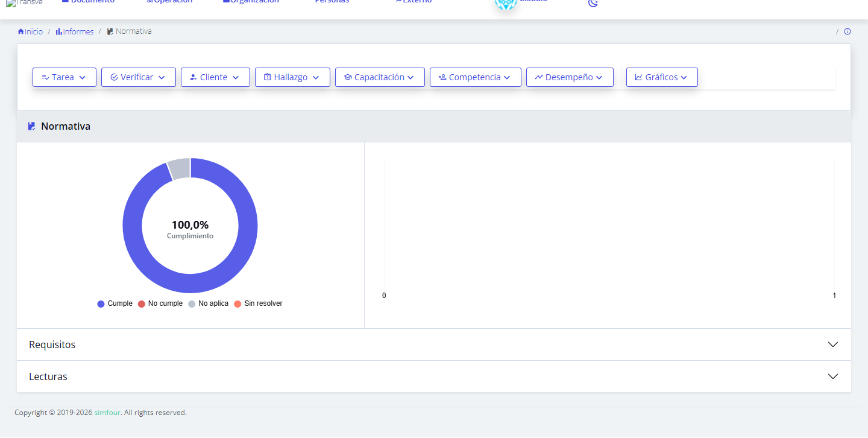The image size is (868, 438).
Task: Click the info icon at breadcrumb right
Action: (x=848, y=31)
